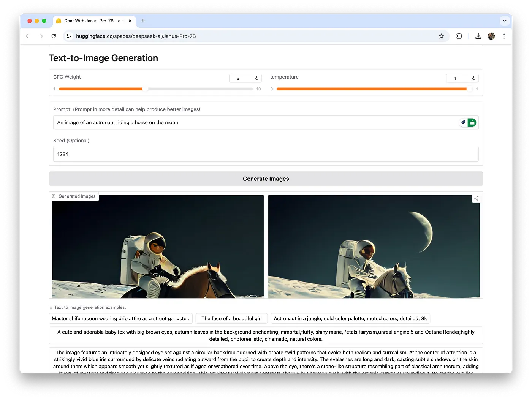Viewport: 532px width, 400px height.
Task: Open the share icon on the generated image
Action: tap(476, 198)
